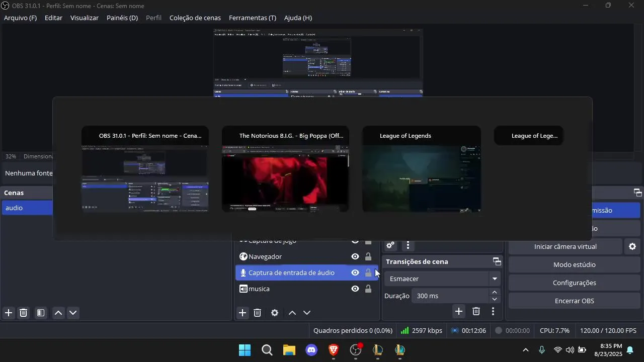Switch to OBS 31.0.1 window thumbnail
The image size is (644, 362).
145,169
